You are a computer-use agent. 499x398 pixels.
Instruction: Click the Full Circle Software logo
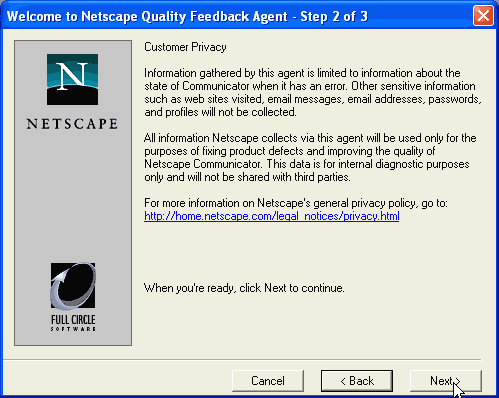pyautogui.click(x=73, y=297)
